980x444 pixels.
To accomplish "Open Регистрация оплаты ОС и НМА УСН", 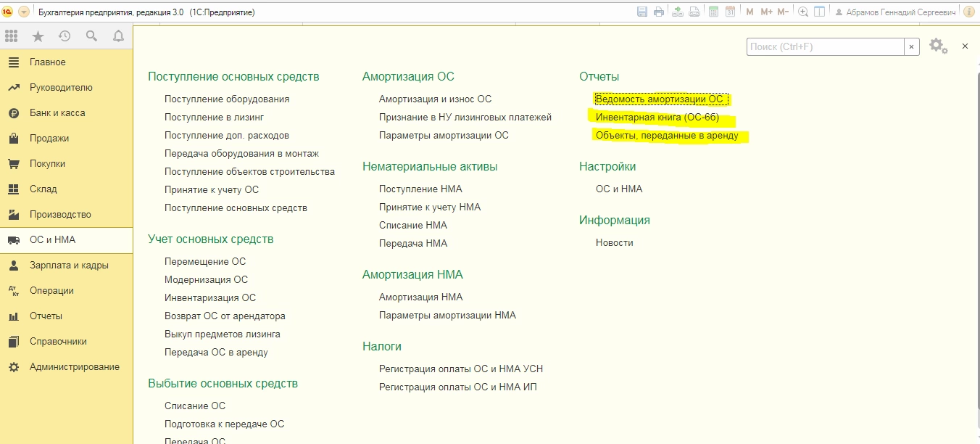I will click(461, 369).
